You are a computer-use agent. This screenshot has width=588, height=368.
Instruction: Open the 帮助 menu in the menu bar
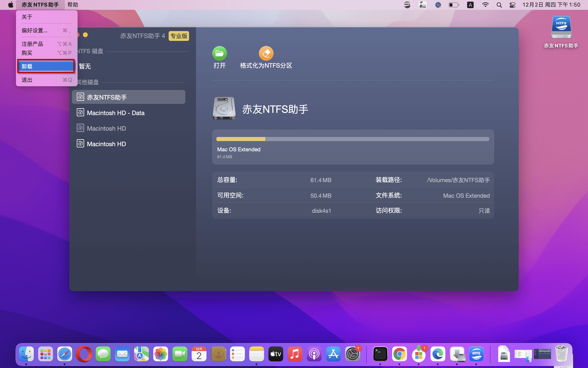coord(73,5)
